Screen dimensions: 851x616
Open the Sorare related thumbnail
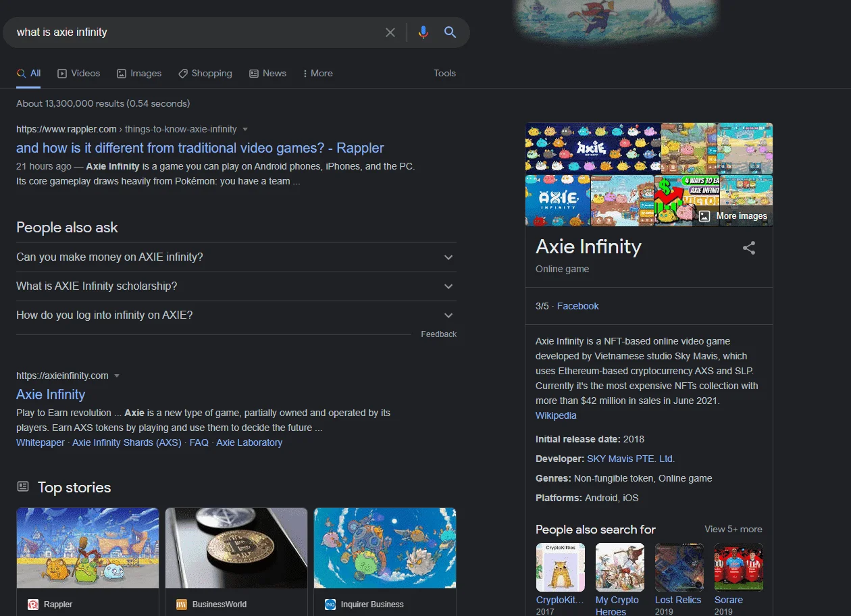(739, 567)
